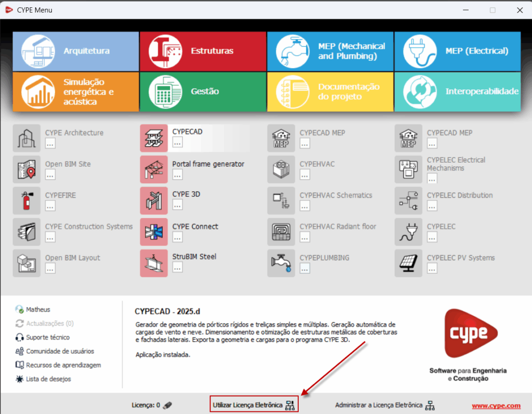Select the Estruturas category tile
This screenshot has width=532, height=414.
tap(203, 51)
